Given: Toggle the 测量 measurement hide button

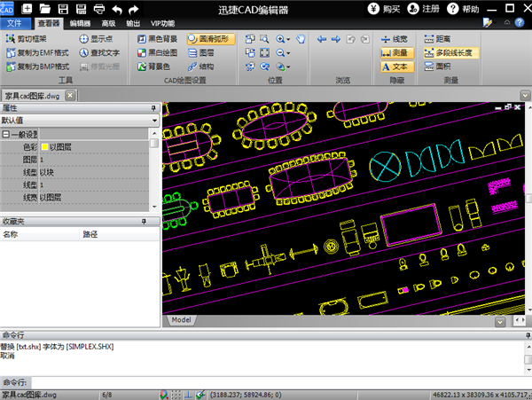Looking at the screenshot, I should pyautogui.click(x=397, y=53).
